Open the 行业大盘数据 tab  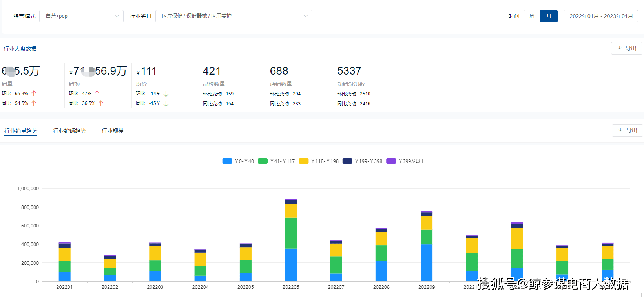(x=20, y=49)
